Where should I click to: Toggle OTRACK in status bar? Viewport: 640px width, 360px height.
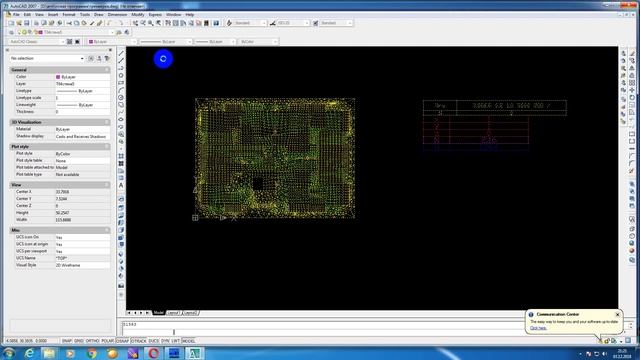click(138, 341)
